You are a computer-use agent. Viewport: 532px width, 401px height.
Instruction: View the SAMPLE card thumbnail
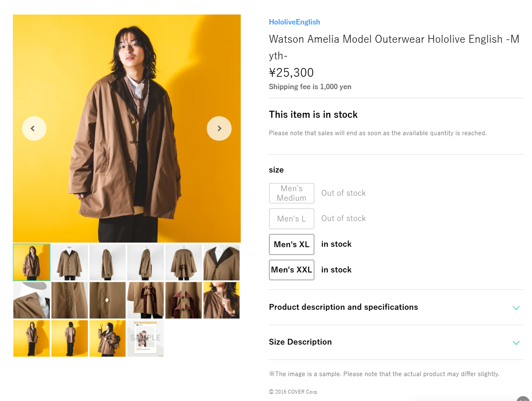[x=145, y=338]
